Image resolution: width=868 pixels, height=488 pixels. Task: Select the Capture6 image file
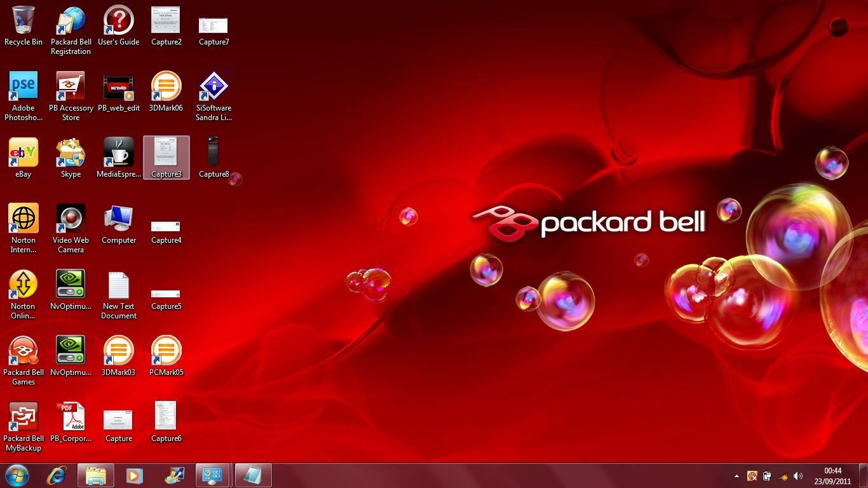[x=166, y=423]
